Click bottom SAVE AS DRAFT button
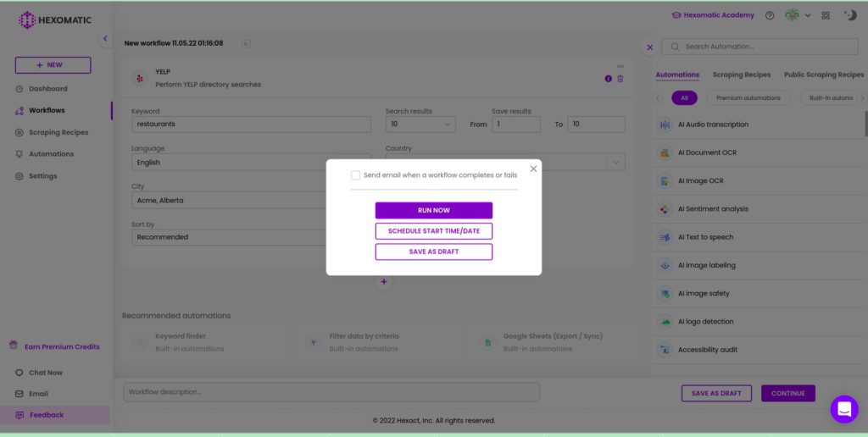This screenshot has height=437, width=868. click(x=716, y=393)
